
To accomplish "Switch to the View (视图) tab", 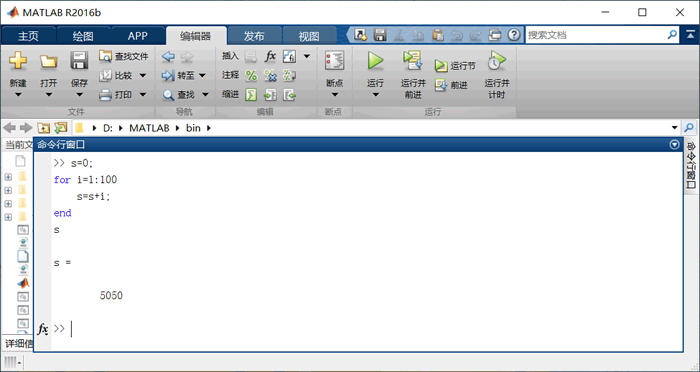I will pyautogui.click(x=309, y=36).
